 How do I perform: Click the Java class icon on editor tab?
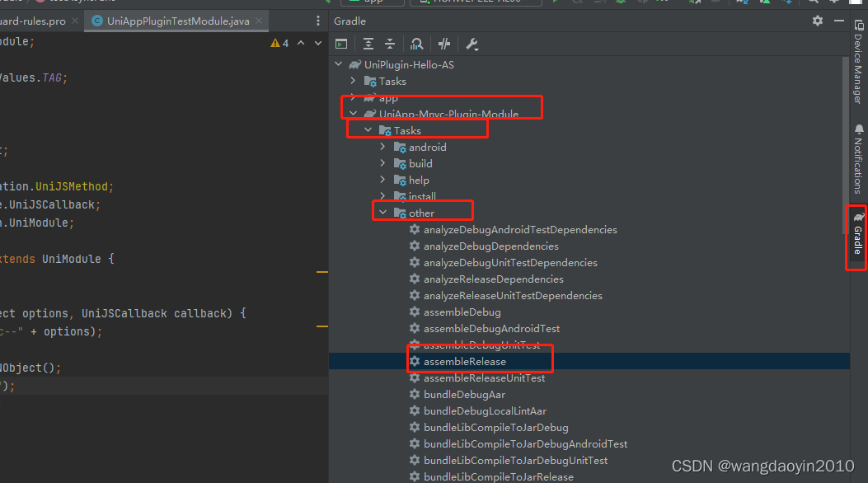coord(97,21)
